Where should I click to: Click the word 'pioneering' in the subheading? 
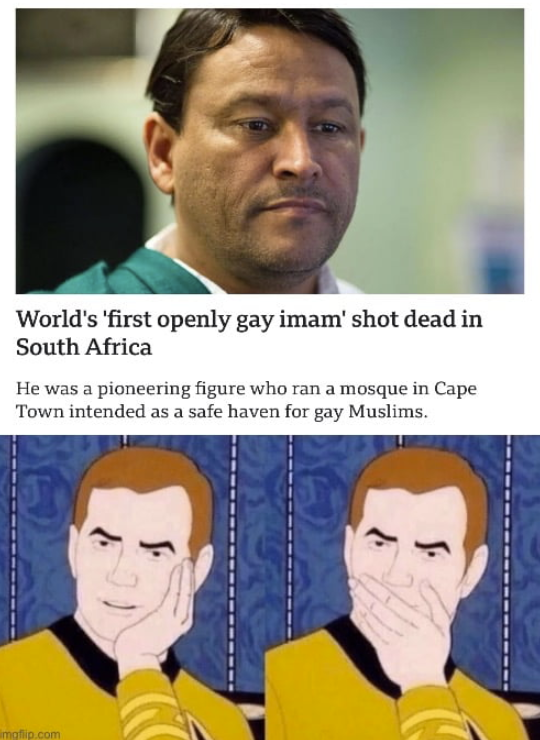(x=143, y=390)
